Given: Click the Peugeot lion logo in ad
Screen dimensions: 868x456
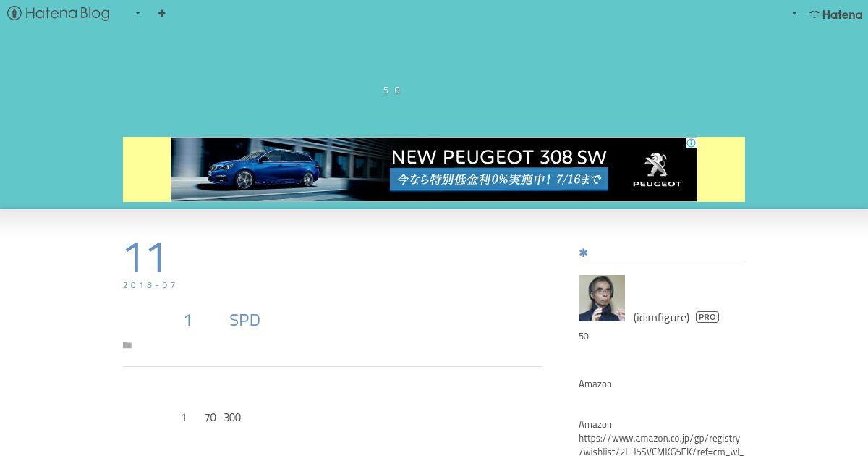Looking at the screenshot, I should tap(657, 165).
